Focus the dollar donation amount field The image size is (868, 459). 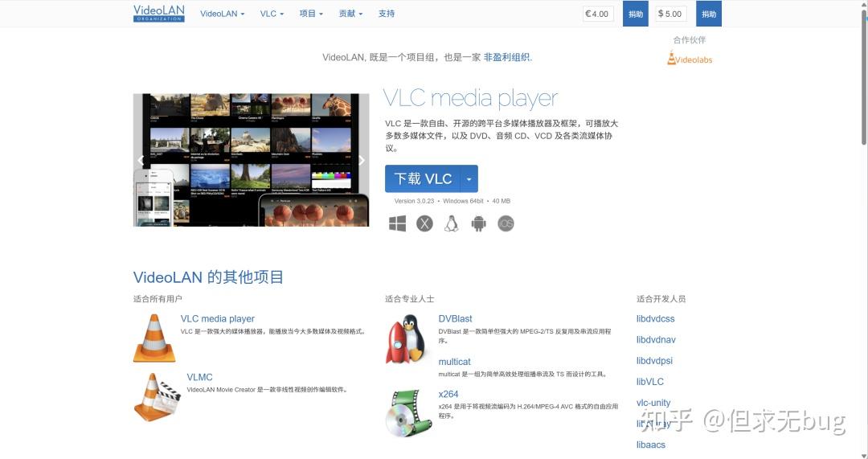671,14
